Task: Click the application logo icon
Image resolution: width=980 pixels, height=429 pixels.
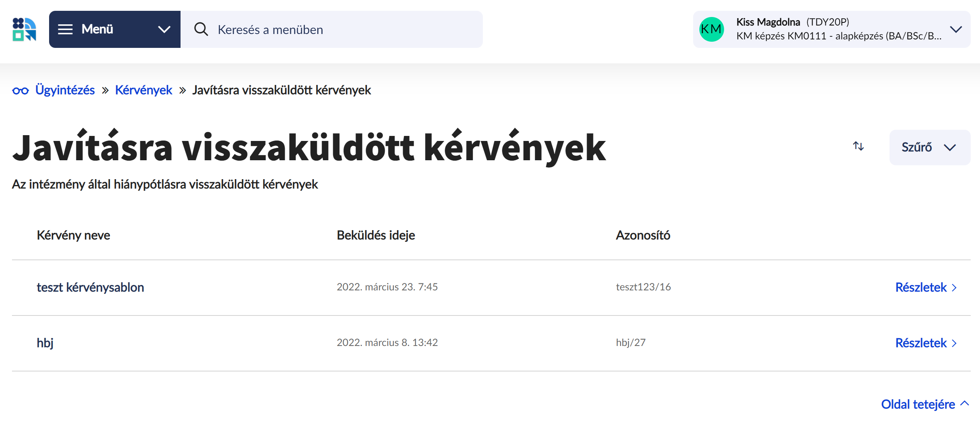Action: coord(24,29)
